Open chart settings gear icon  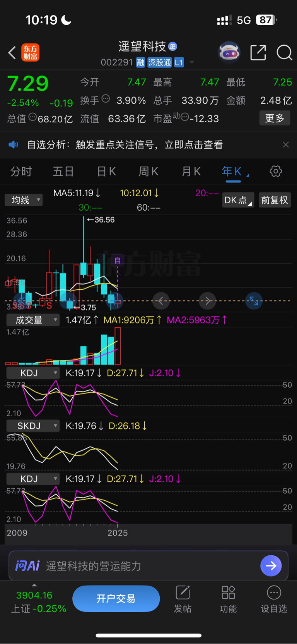click(x=276, y=171)
